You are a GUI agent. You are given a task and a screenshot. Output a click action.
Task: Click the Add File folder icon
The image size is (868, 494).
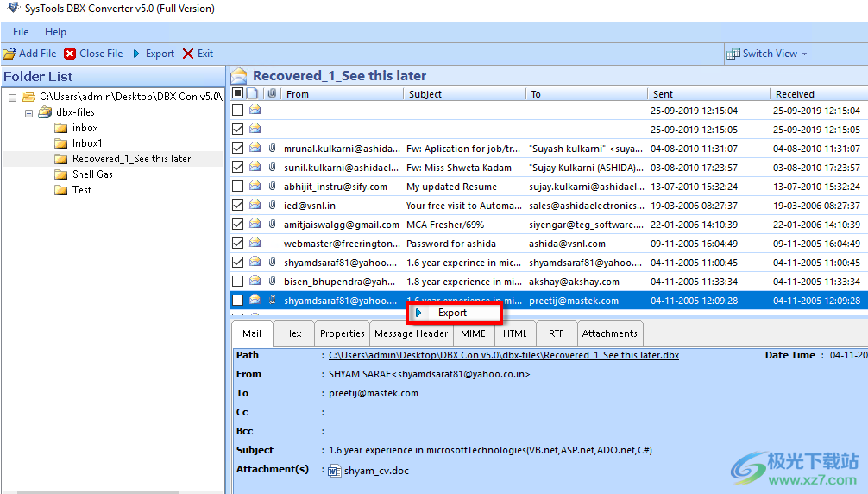click(9, 54)
